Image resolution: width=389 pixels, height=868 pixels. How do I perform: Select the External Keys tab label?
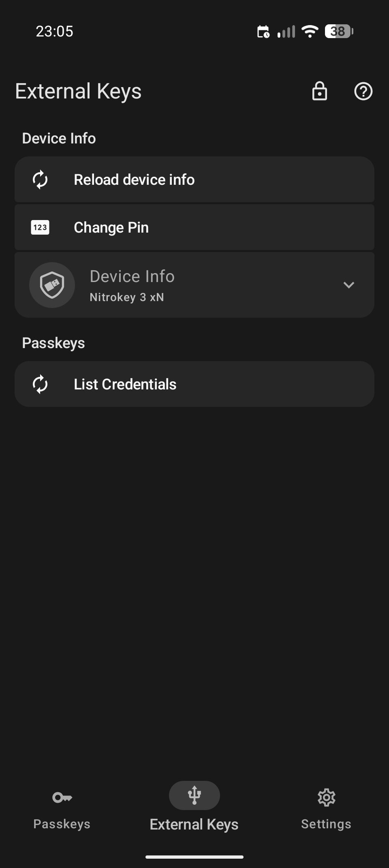pyautogui.click(x=194, y=824)
